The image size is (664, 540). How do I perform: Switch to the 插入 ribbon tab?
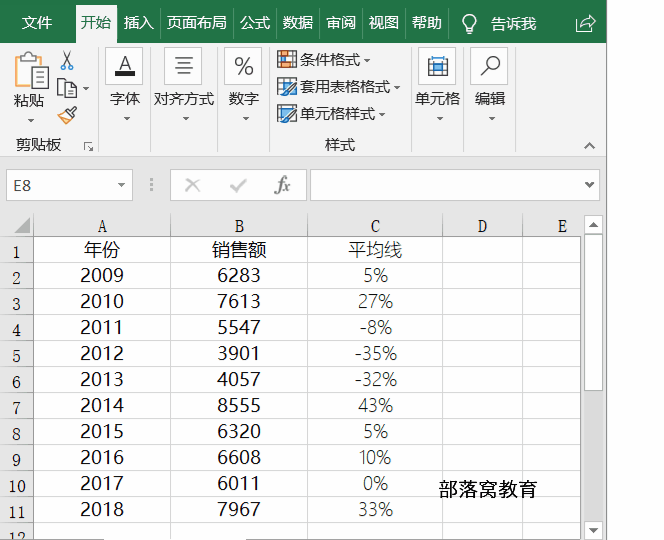click(138, 22)
